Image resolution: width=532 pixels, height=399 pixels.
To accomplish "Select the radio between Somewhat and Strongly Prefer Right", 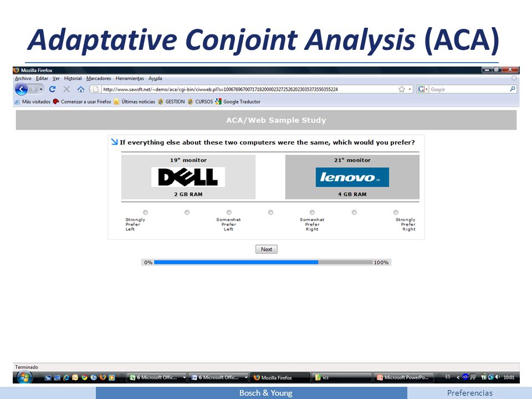I will 354,212.
